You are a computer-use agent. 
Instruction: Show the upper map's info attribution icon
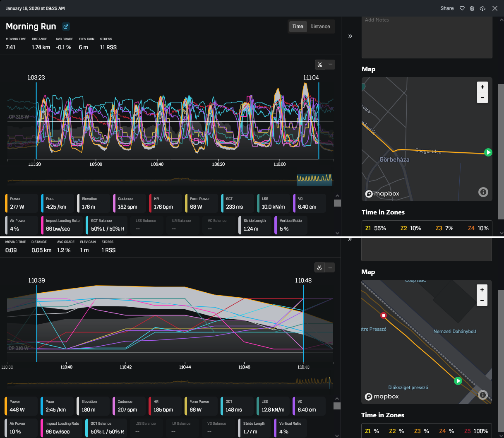click(483, 192)
